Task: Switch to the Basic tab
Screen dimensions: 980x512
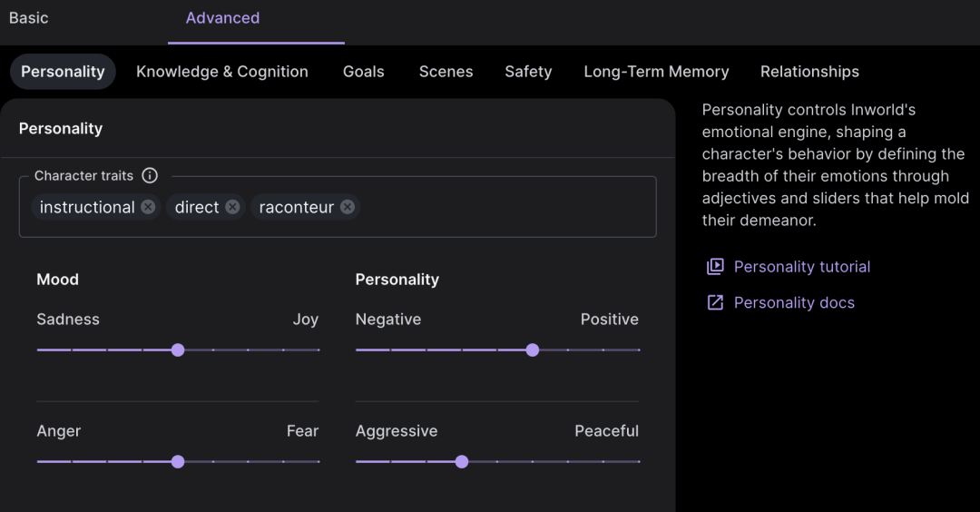Action: pyautogui.click(x=29, y=18)
